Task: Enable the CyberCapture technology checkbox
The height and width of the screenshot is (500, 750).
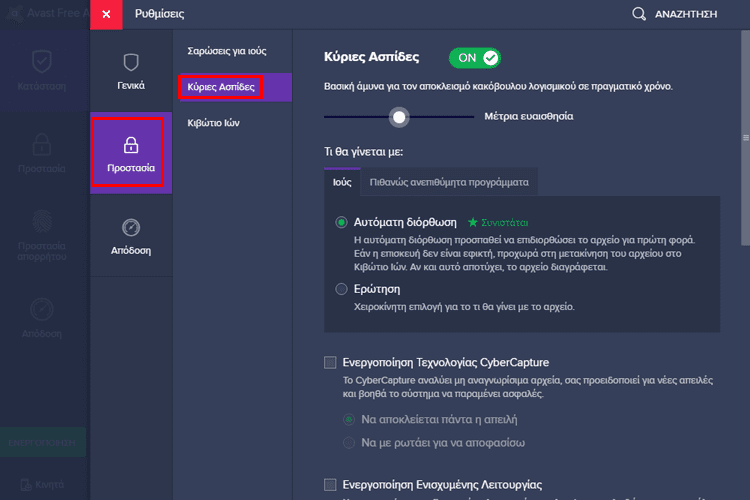Action: (x=331, y=362)
